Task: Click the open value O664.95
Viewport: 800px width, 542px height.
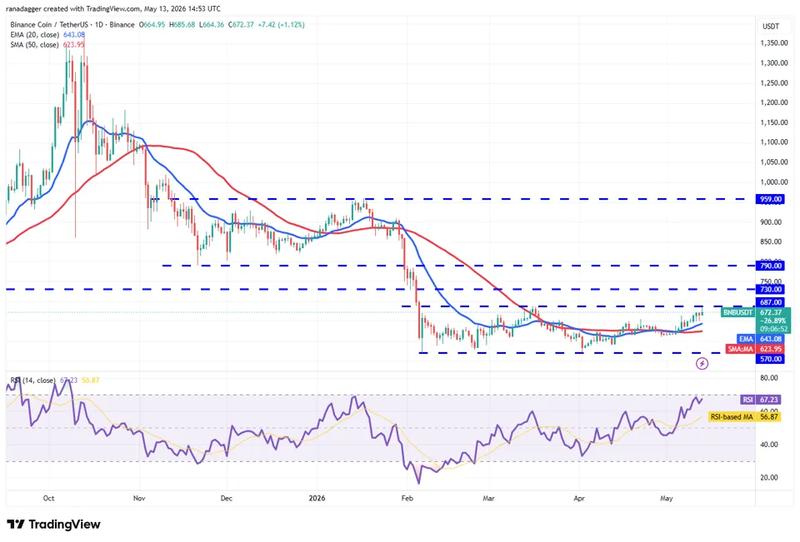Action: [x=153, y=24]
